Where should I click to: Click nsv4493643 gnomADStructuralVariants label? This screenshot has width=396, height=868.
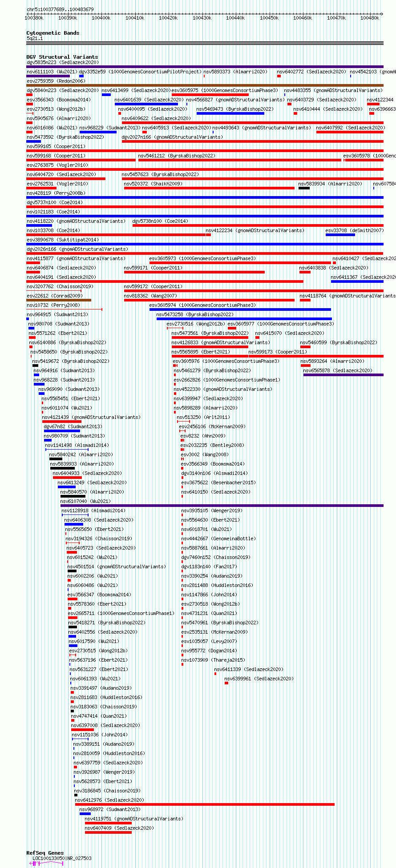pyautogui.click(x=261, y=128)
